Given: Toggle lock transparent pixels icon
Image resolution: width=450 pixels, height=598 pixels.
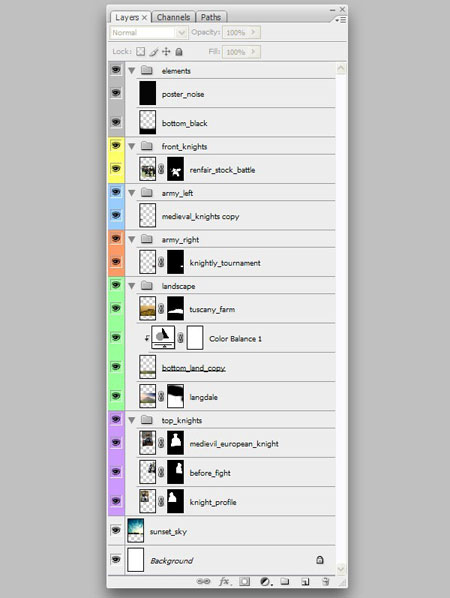Looking at the screenshot, I should pos(141,51).
